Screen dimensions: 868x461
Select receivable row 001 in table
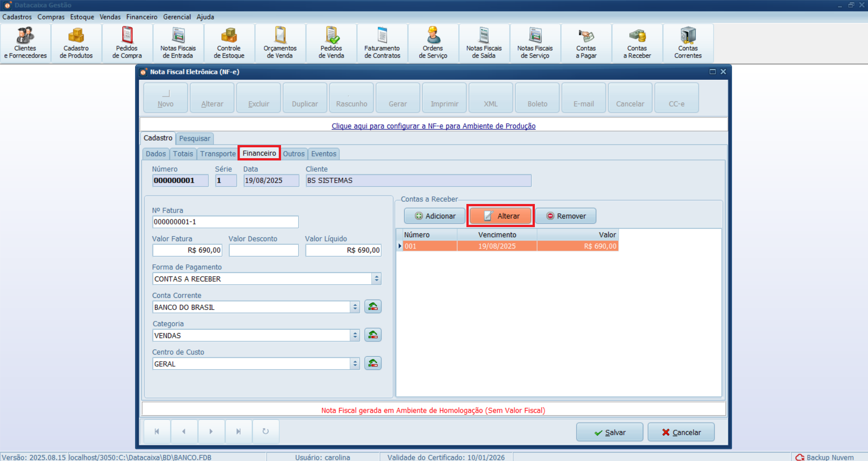507,246
